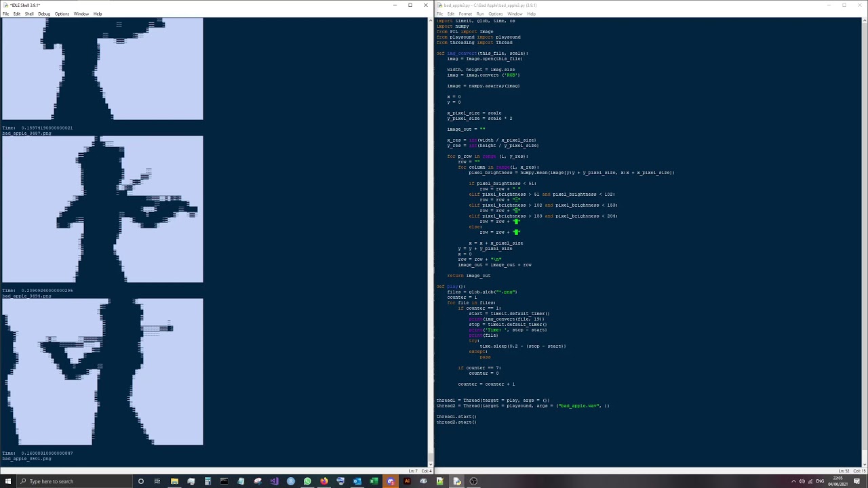Open Help menu in IDLE Shell window
Image resolution: width=868 pixels, height=488 pixels.
pos(98,14)
